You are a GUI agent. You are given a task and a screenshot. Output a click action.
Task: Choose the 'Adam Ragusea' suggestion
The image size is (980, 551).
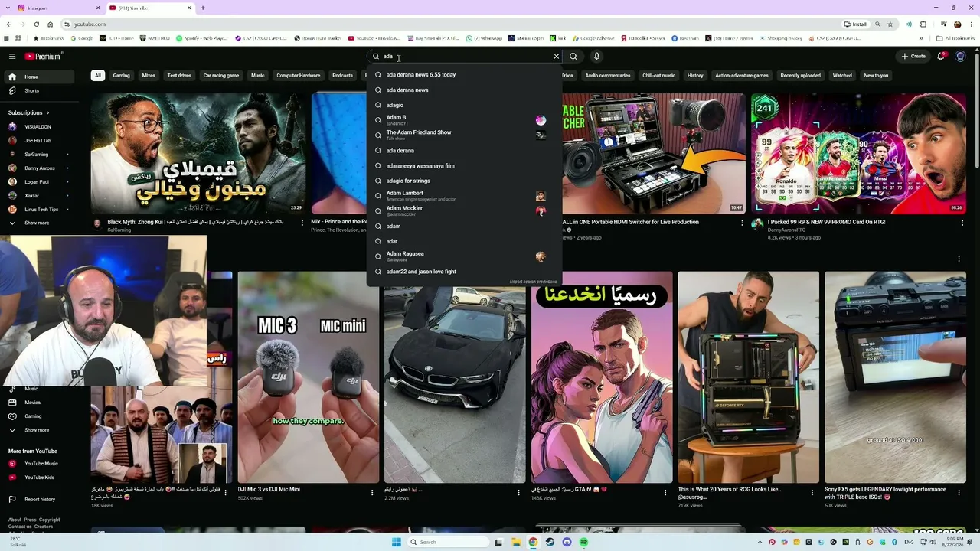464,256
